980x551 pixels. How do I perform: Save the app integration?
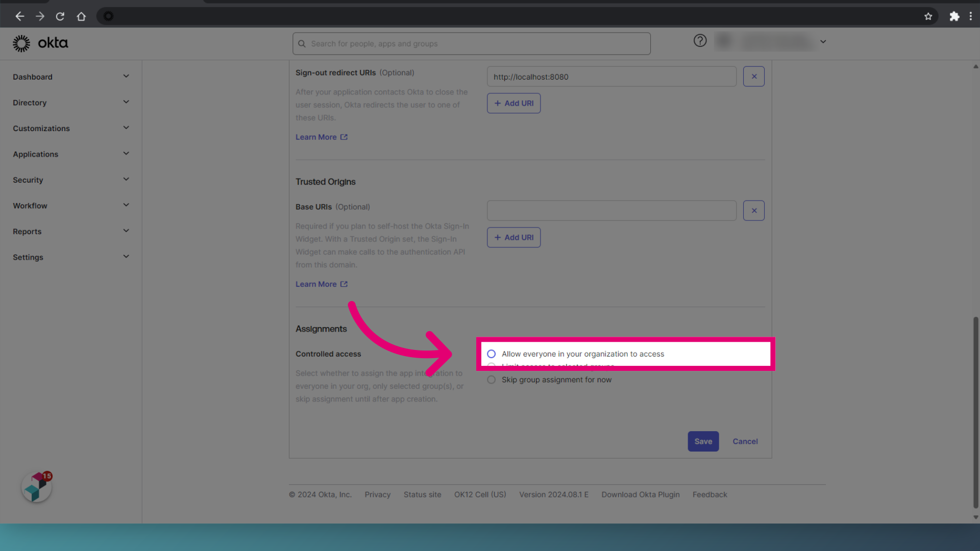tap(703, 441)
